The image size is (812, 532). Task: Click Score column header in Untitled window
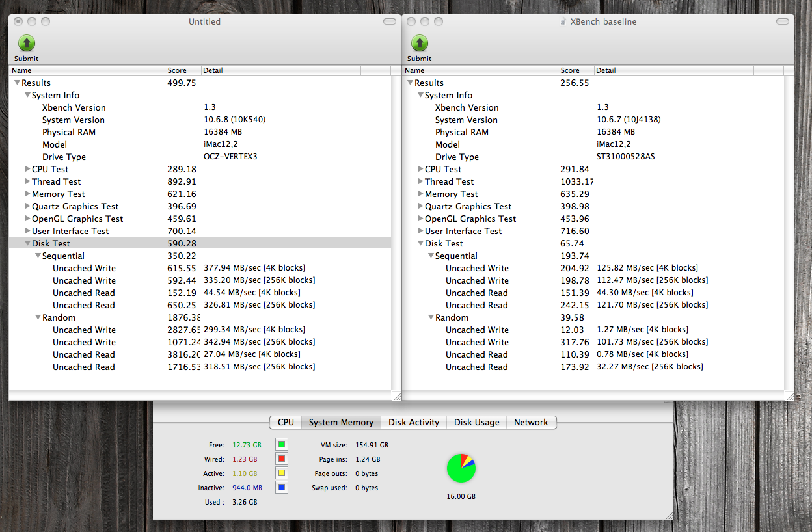(x=183, y=70)
